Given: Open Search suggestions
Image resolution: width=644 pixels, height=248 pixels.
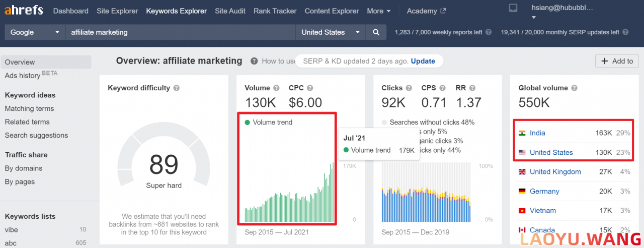Looking at the screenshot, I should pyautogui.click(x=36, y=135).
